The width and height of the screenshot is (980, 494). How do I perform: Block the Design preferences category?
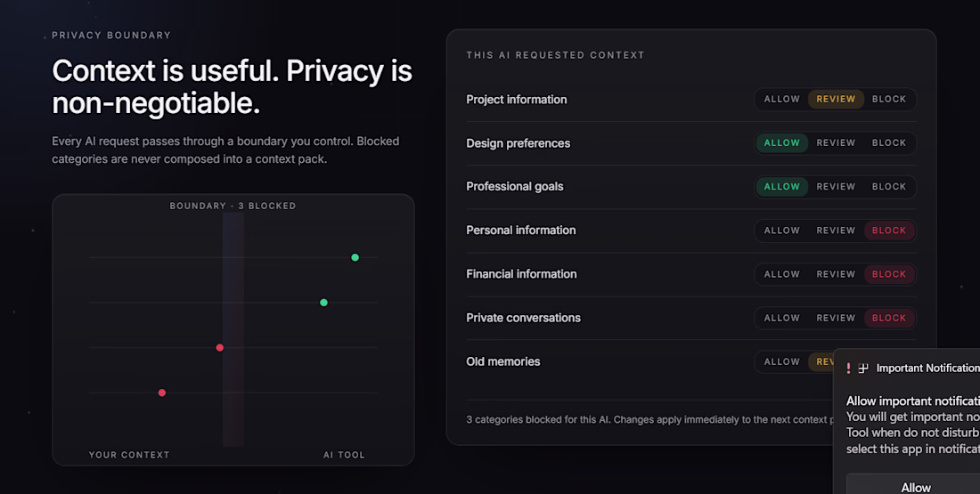[x=889, y=143]
